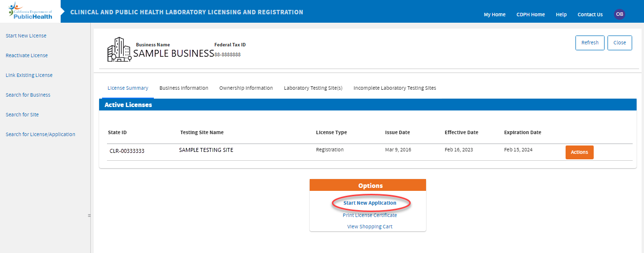Viewport: 644px width, 253px height.
Task: Open Contact Us
Action: point(590,15)
